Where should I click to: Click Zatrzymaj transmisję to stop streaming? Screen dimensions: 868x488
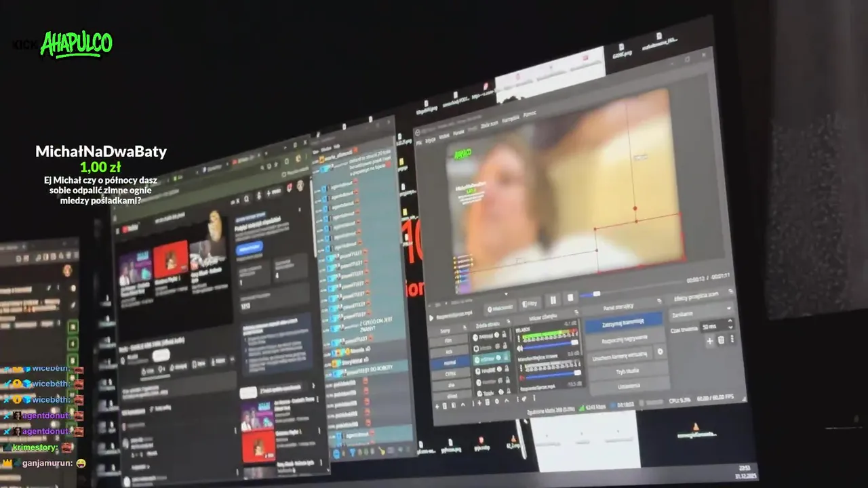(x=624, y=322)
